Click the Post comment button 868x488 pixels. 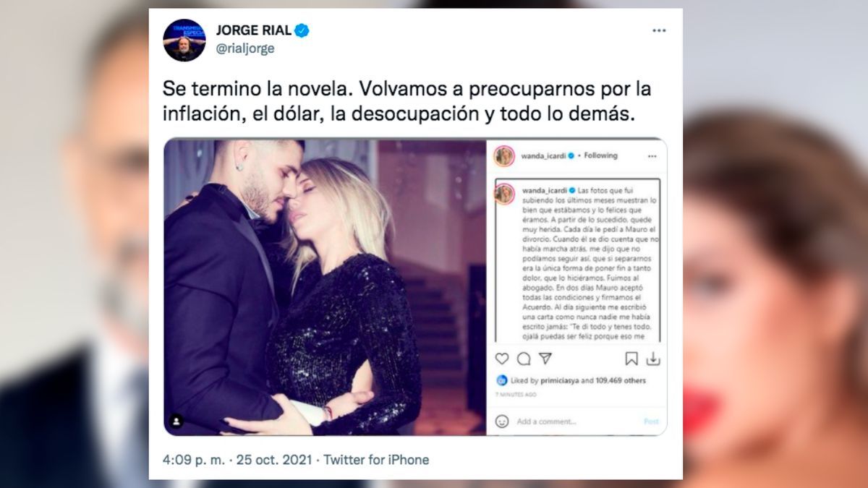pyautogui.click(x=651, y=421)
